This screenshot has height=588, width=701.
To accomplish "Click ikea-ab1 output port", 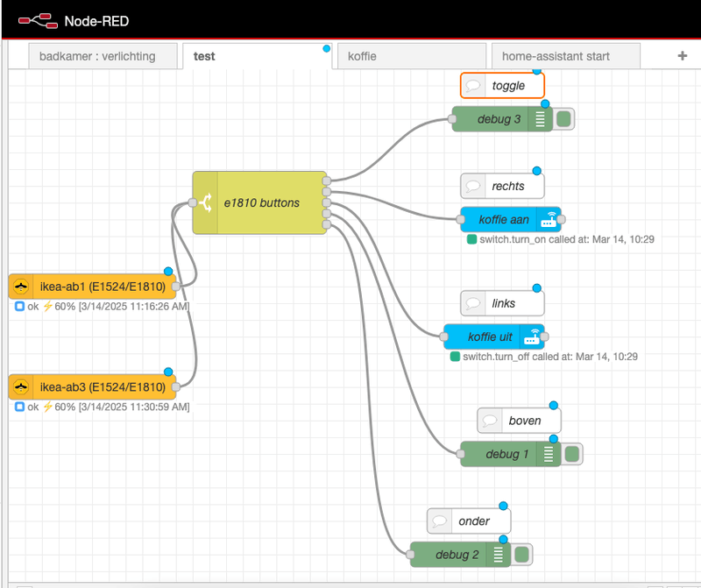I will click(x=176, y=287).
